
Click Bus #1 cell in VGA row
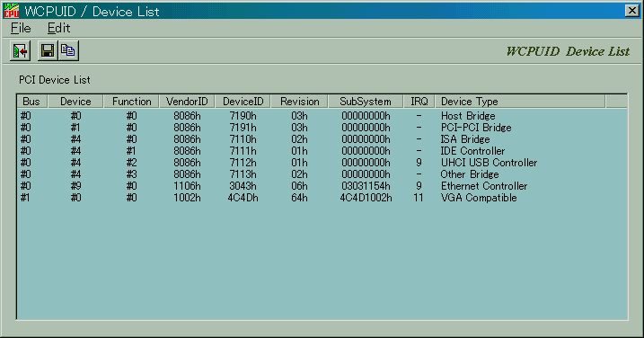click(x=25, y=198)
